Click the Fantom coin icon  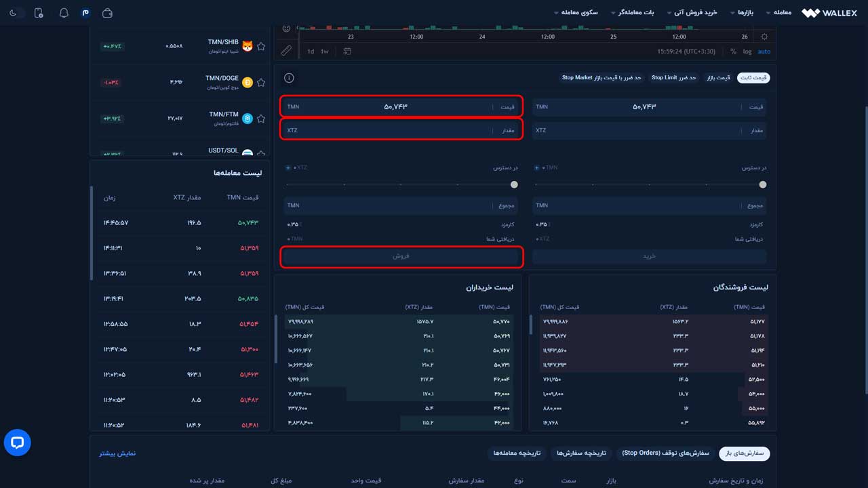tap(248, 119)
